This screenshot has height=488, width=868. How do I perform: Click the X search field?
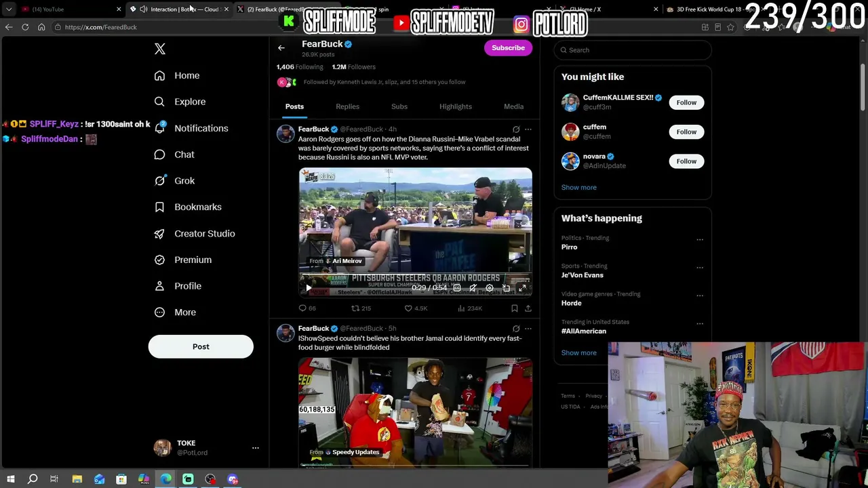coord(633,50)
